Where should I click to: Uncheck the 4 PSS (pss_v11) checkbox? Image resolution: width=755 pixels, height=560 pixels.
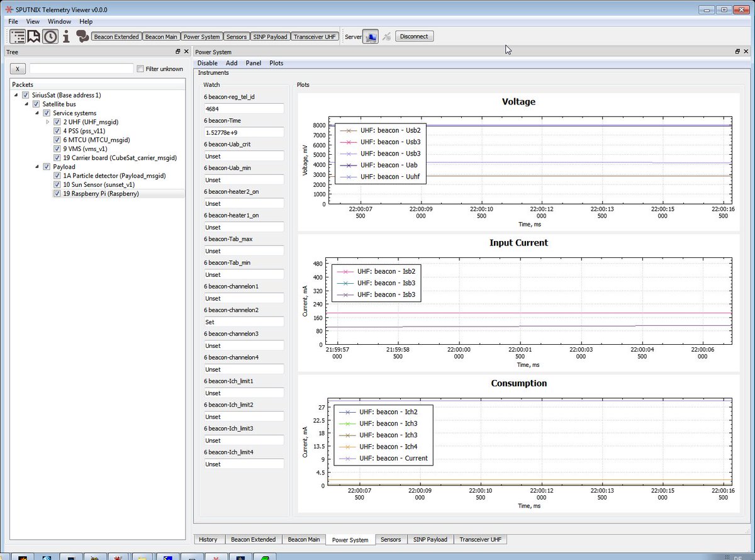coord(57,131)
